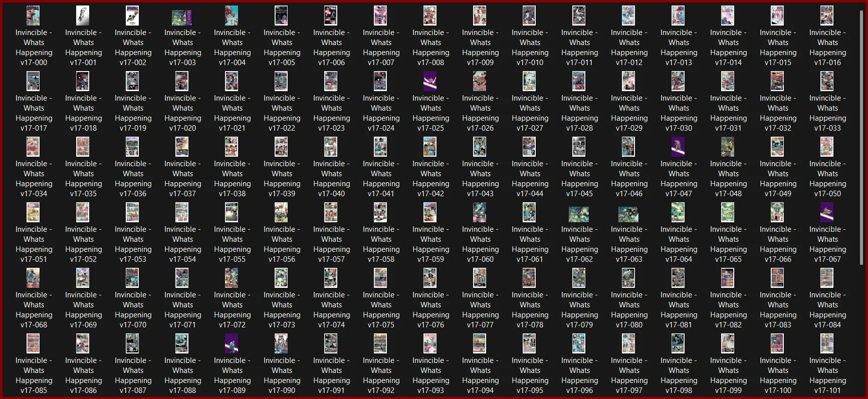The image size is (868, 399).
Task: Choose the v17-017 thumbnail
Action: click(33, 82)
